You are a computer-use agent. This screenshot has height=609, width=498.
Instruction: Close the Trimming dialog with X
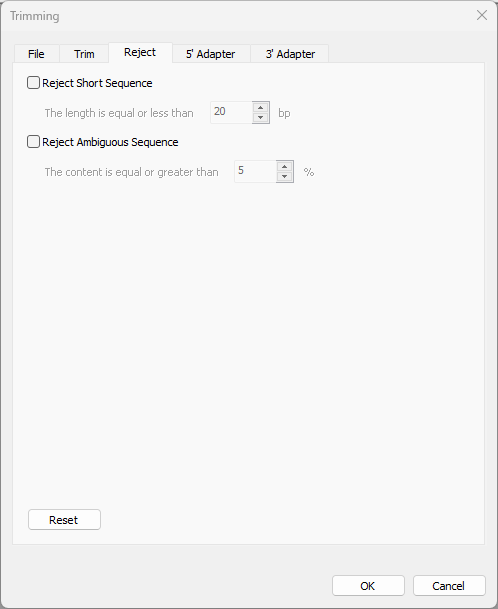(482, 15)
